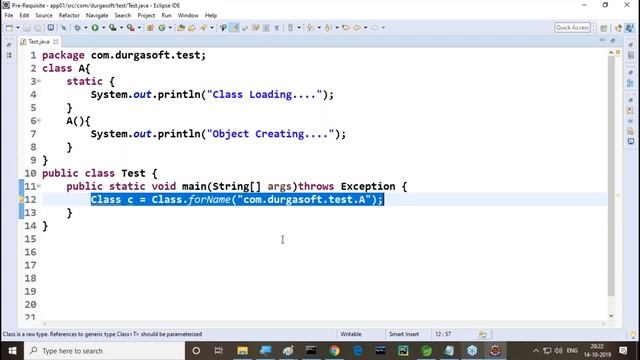Expand the Run configurations dropdown arrow

[104, 28]
